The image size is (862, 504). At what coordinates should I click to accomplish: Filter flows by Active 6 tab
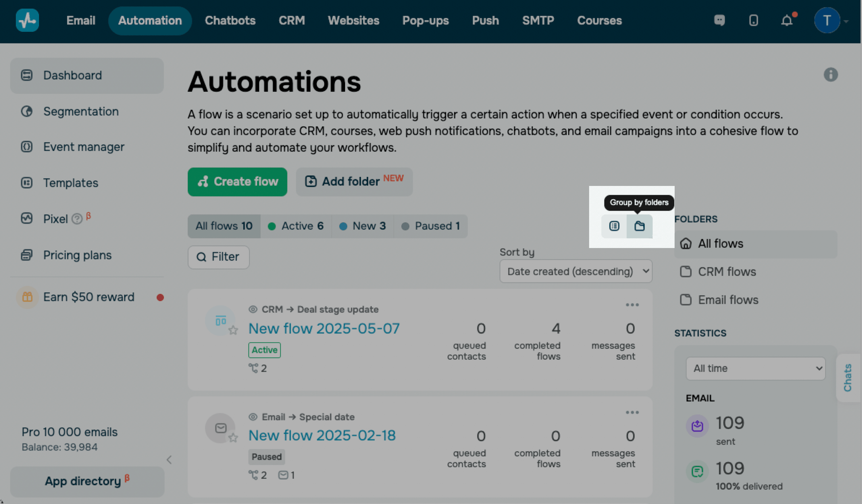pos(296,226)
